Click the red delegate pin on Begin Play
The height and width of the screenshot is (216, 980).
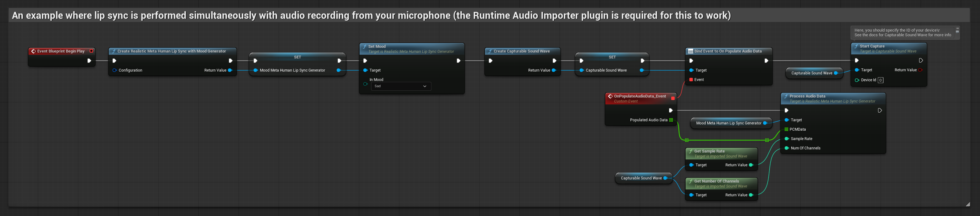click(91, 51)
